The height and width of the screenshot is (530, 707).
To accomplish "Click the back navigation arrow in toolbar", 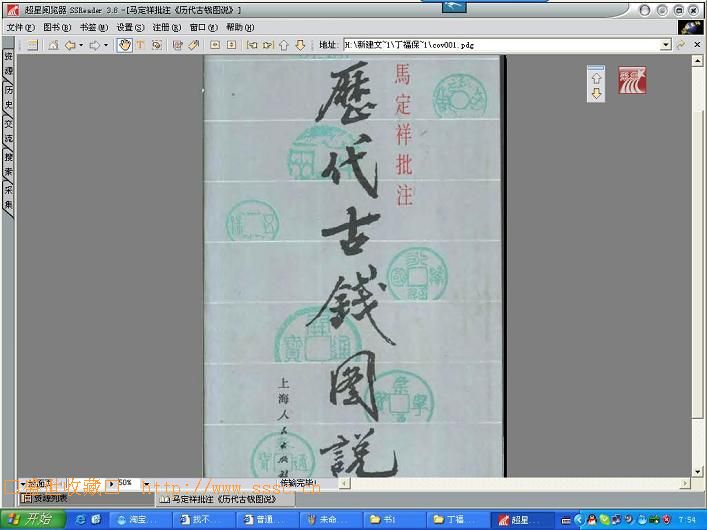I will click(x=70, y=45).
